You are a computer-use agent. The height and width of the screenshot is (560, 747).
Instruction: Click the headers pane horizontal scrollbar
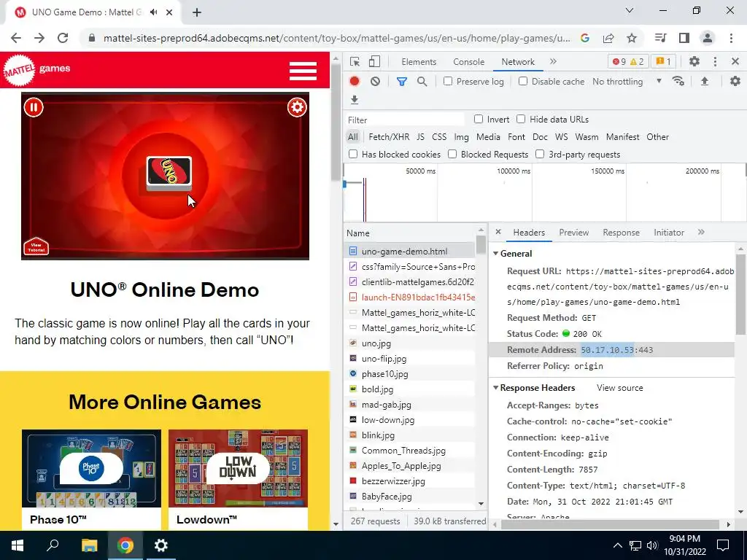point(610,524)
